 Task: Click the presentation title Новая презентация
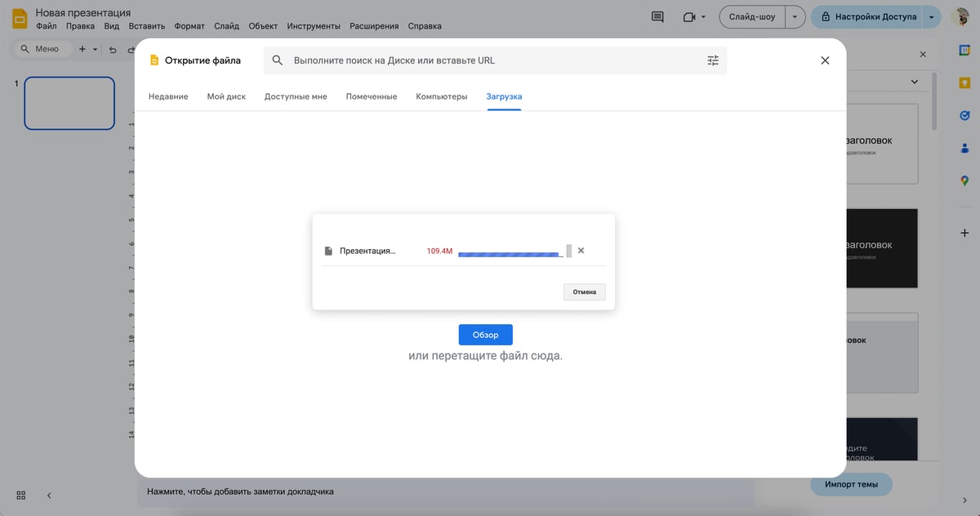(82, 13)
